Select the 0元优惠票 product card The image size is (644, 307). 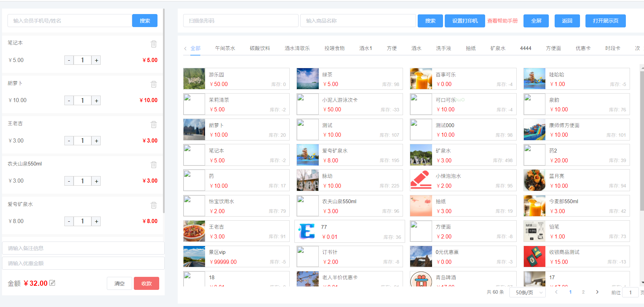point(463,256)
